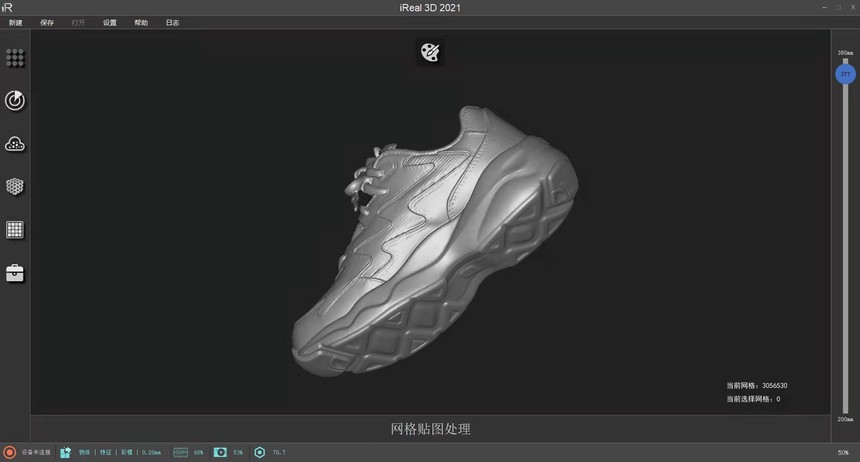Click the 380mm label above slider
Screen dimensions: 860x462
click(x=845, y=53)
